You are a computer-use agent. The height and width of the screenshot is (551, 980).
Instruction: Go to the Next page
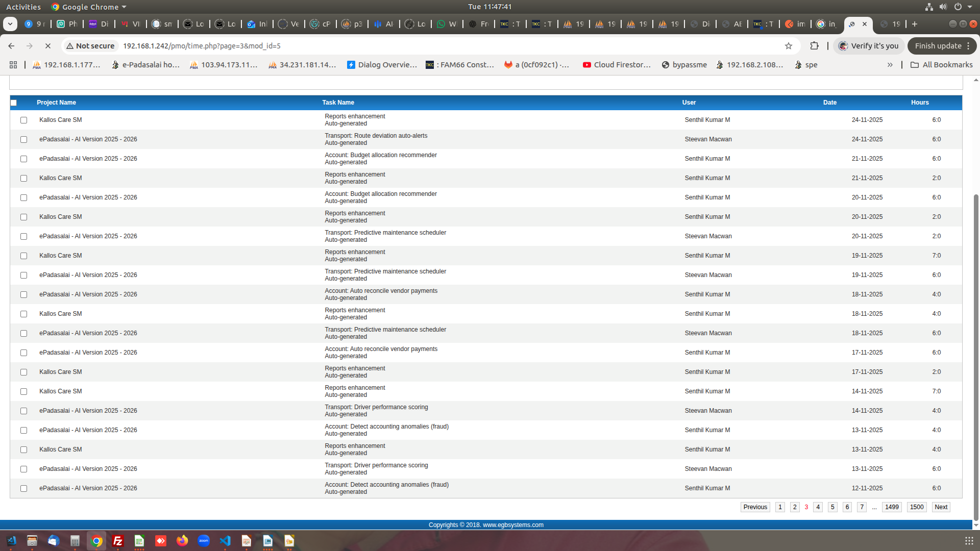[941, 507]
